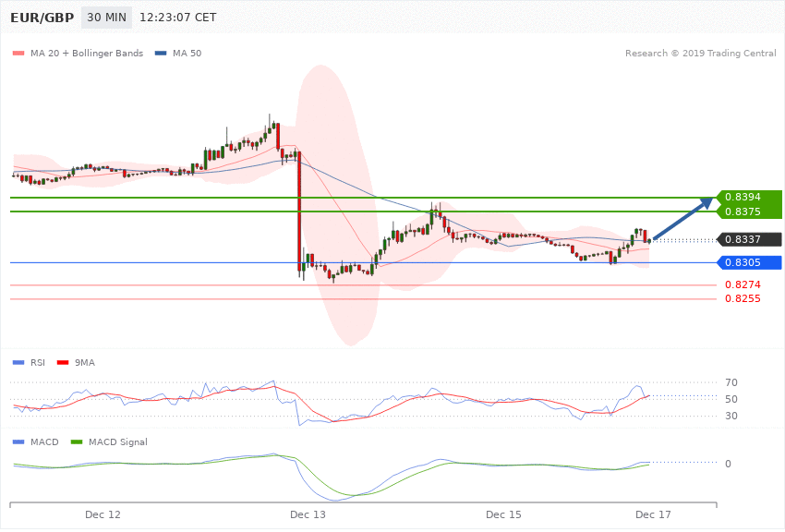The height and width of the screenshot is (532, 785).
Task: Click the Dec 15 date label
Action: (x=503, y=514)
